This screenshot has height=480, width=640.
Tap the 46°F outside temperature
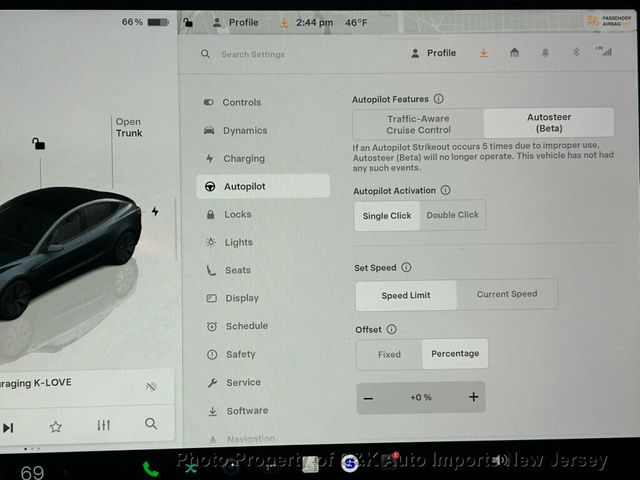point(356,22)
